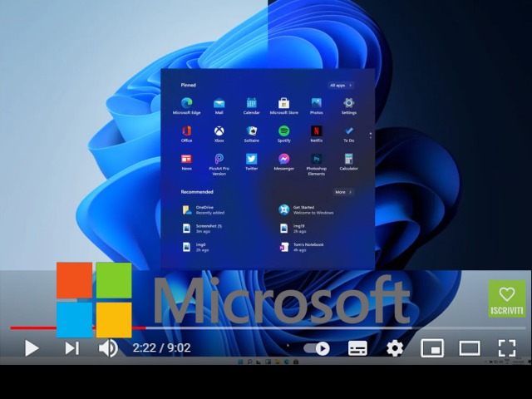Open recommended OneDrive item
Viewport: 532px width, 399px height.
click(x=204, y=210)
